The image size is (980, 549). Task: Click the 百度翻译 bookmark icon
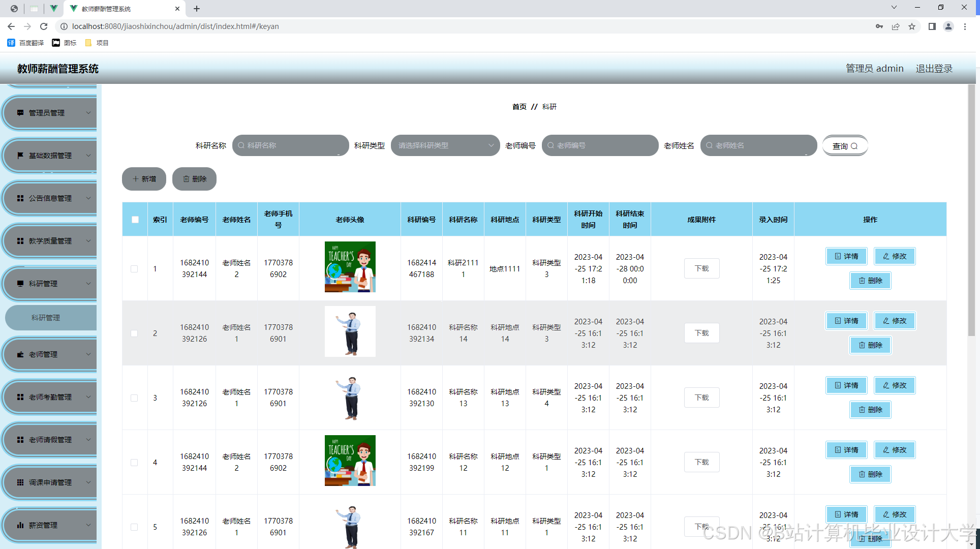click(11, 43)
